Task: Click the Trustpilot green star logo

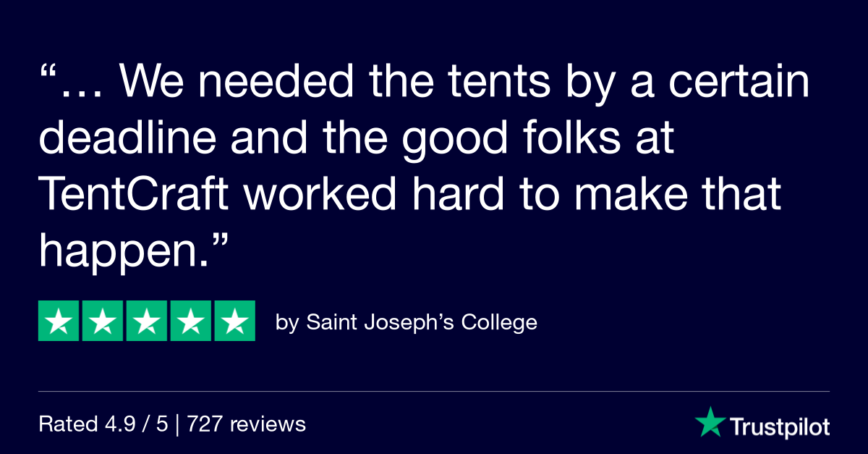Action: pyautogui.click(x=710, y=422)
